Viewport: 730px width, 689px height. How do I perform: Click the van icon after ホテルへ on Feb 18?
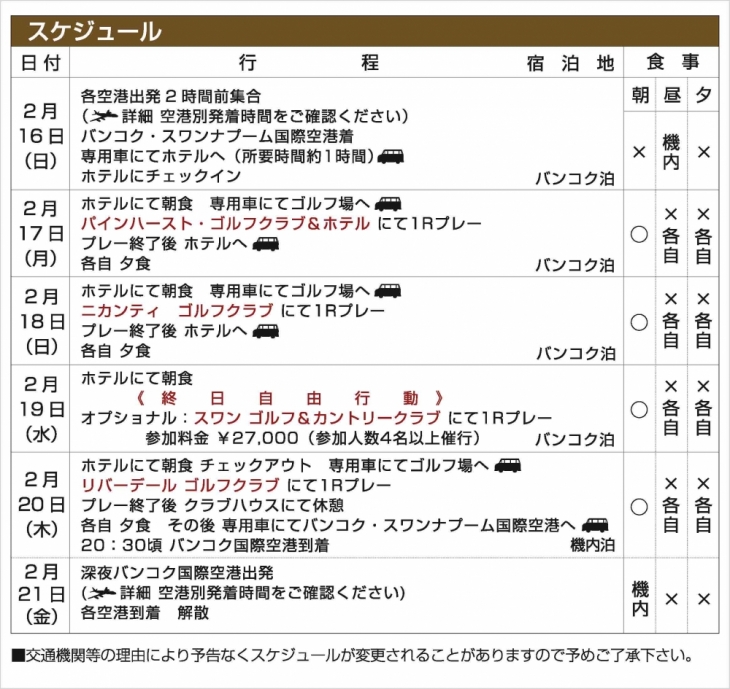[x=266, y=331]
